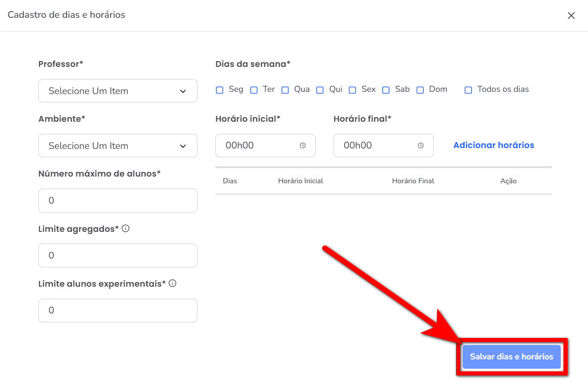
Task: Click the Limite alunos experimentais input field
Action: click(118, 310)
